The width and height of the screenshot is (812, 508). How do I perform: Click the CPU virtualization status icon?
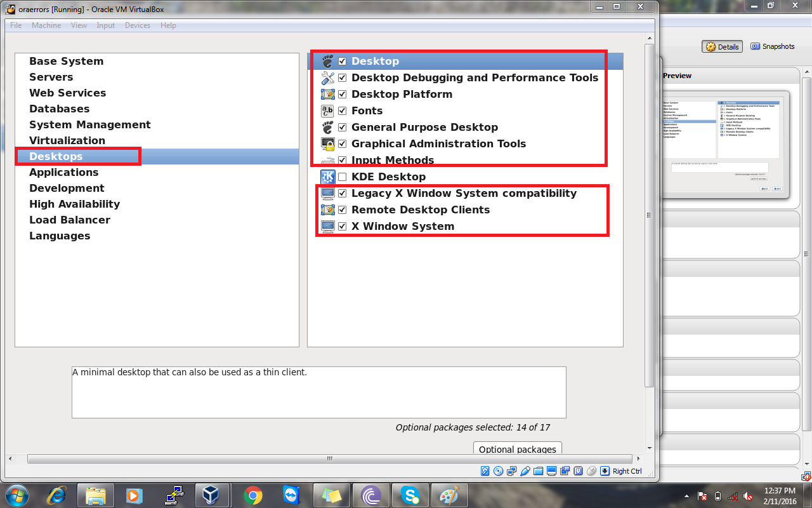point(578,471)
